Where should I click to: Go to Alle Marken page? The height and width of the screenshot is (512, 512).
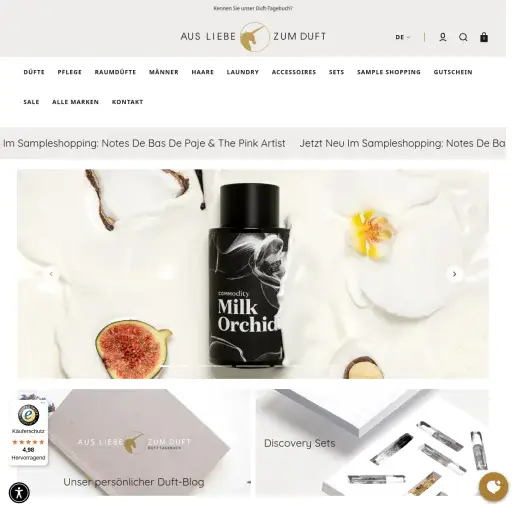pos(75,102)
